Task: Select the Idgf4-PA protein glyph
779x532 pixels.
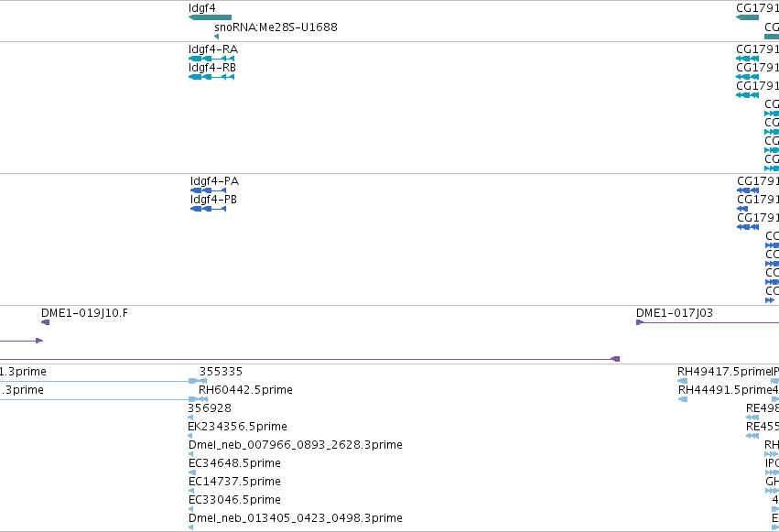Action: point(208,190)
